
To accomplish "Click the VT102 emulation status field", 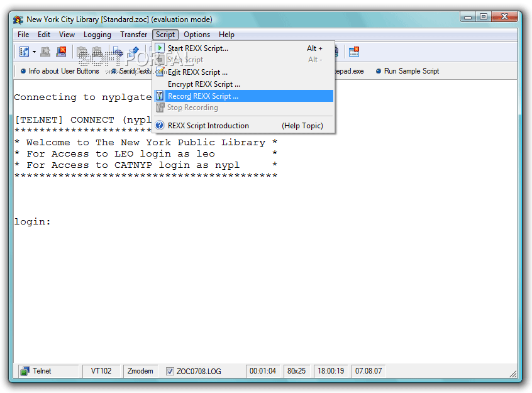I will click(x=101, y=371).
